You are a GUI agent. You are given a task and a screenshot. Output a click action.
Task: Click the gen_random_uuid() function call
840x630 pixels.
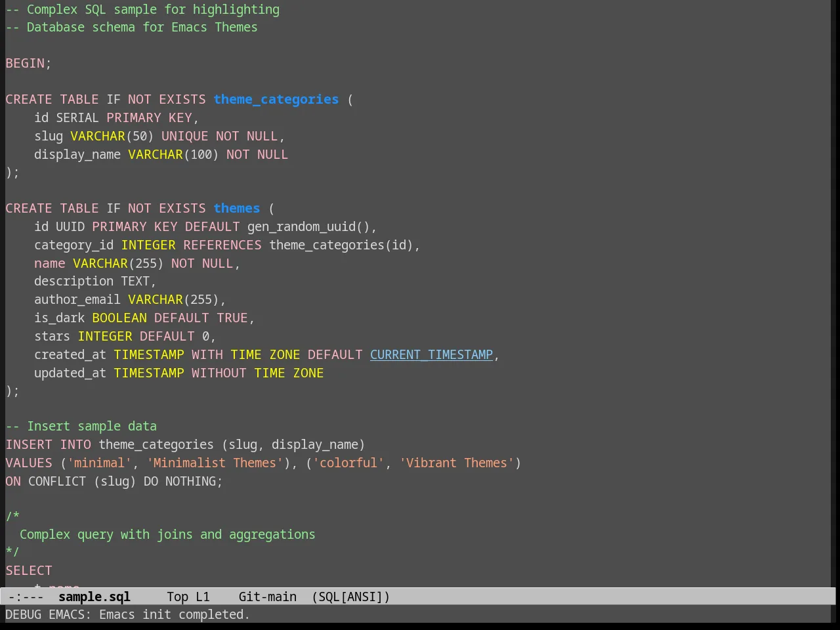pos(308,226)
